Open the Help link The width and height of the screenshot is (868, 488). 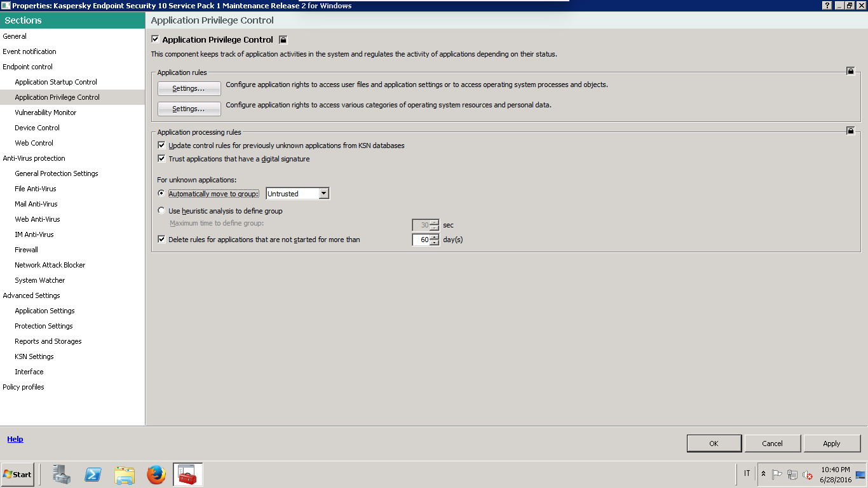click(15, 439)
